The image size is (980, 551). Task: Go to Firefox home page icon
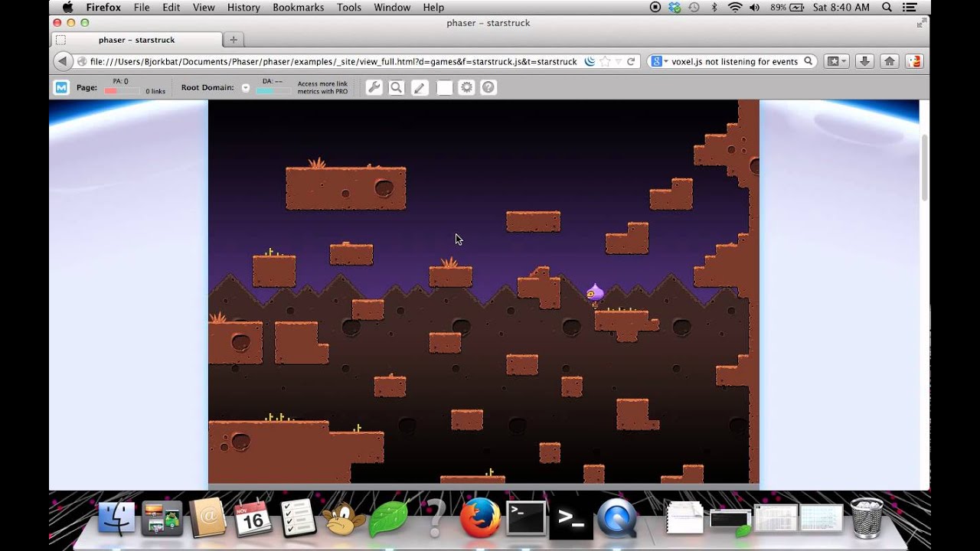click(889, 61)
